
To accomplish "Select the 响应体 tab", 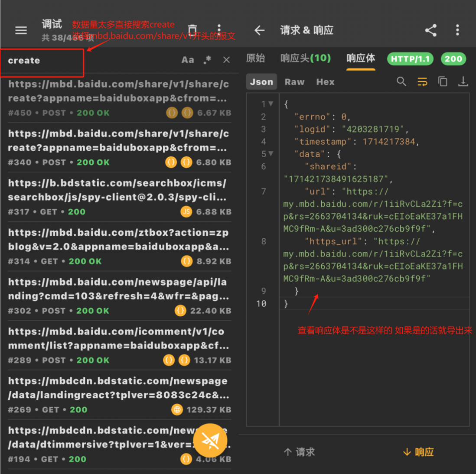I will [361, 58].
